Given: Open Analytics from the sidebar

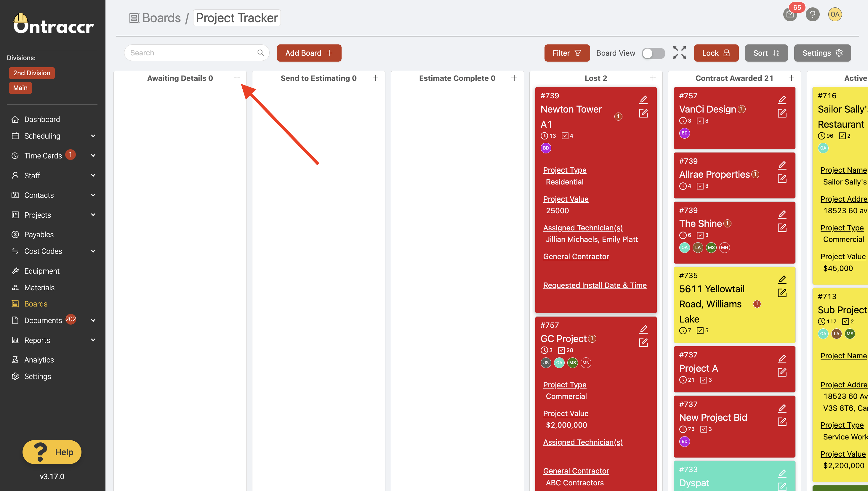Looking at the screenshot, I should tap(39, 360).
